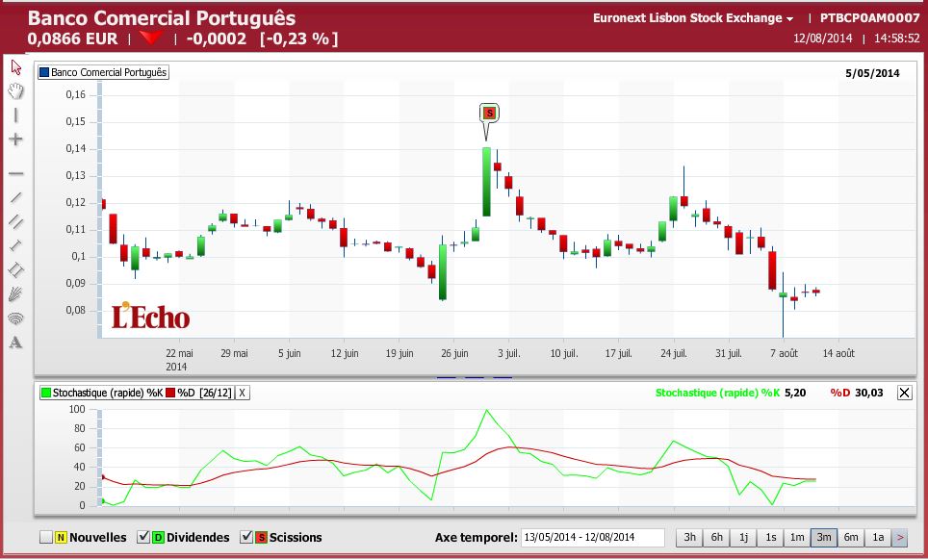Click the Axe temporel date range field
This screenshot has height=560, width=928.
coord(592,538)
